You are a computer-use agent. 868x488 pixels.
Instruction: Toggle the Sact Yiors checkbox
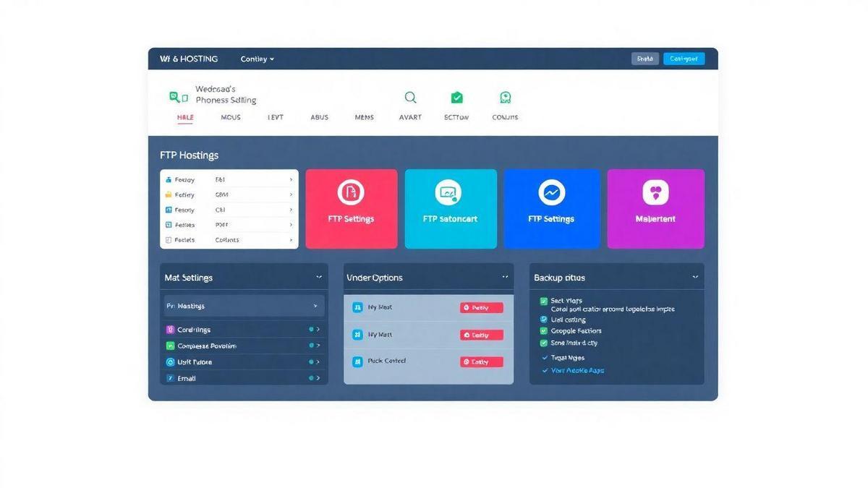coord(544,301)
